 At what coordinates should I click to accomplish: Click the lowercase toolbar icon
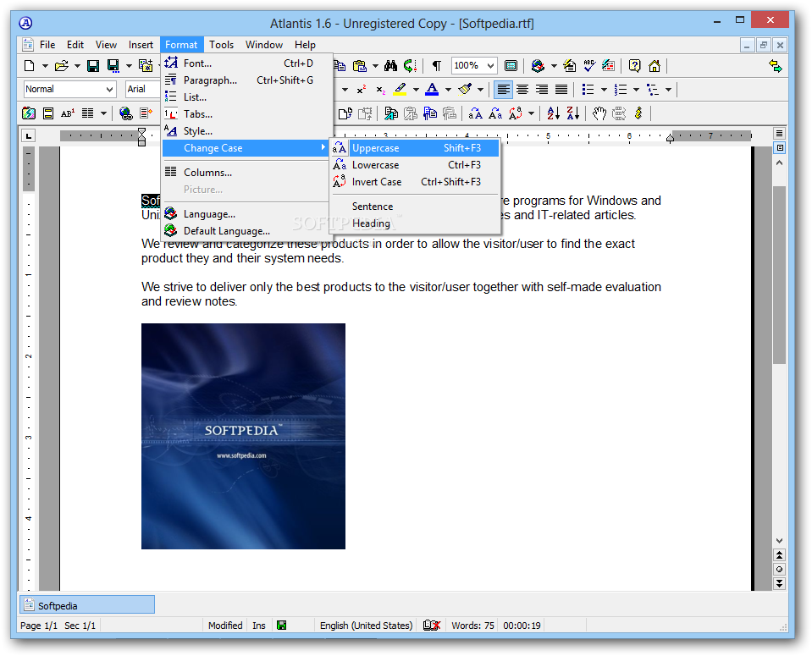495,113
